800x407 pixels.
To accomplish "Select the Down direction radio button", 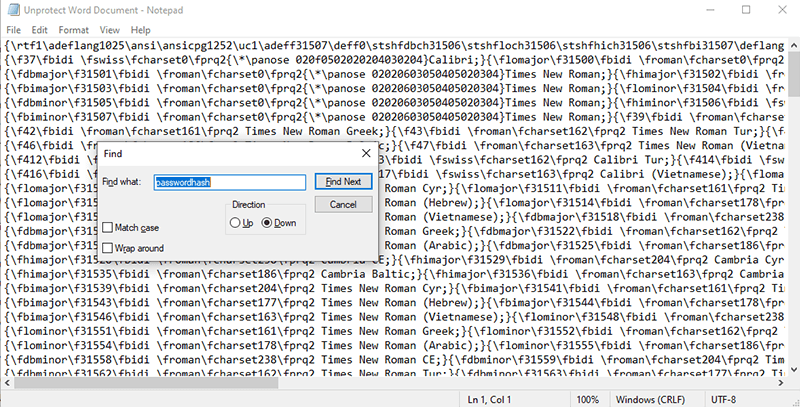I will point(268,222).
